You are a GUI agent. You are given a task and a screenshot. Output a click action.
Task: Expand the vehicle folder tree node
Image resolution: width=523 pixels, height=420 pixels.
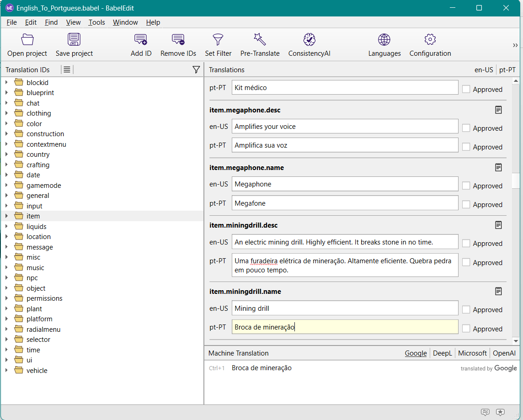click(x=6, y=371)
